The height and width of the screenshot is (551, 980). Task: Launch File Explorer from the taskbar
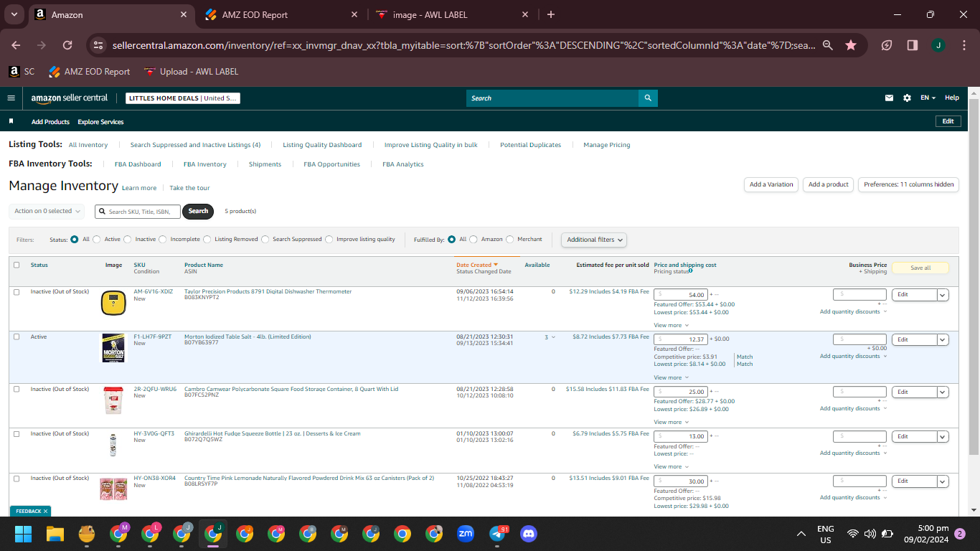55,534
